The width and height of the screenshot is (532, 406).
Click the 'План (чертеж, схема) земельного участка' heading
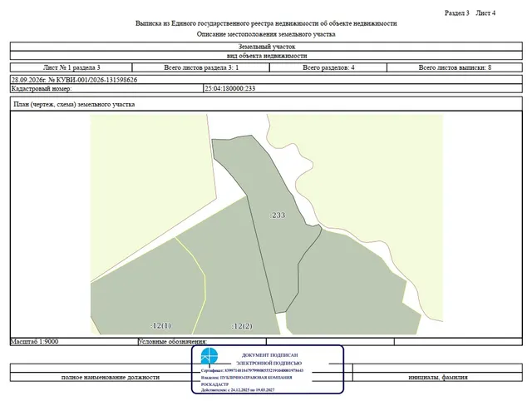pyautogui.click(x=74, y=104)
